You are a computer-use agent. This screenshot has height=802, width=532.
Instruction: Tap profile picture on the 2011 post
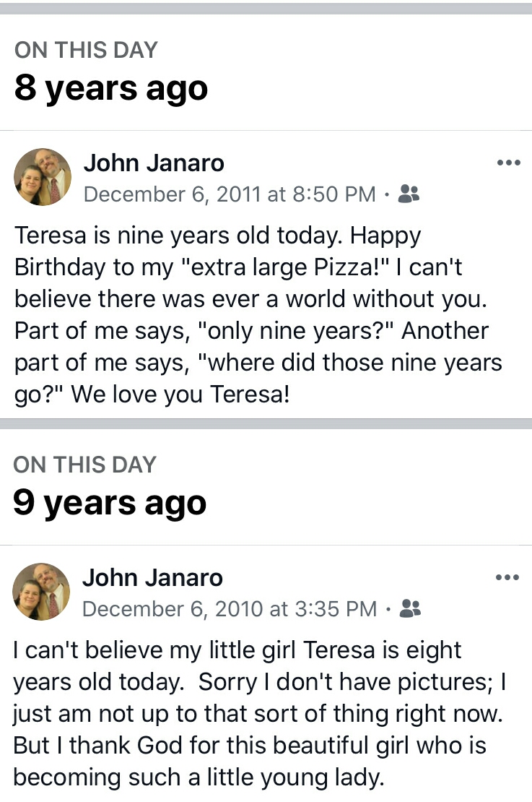tap(43, 177)
